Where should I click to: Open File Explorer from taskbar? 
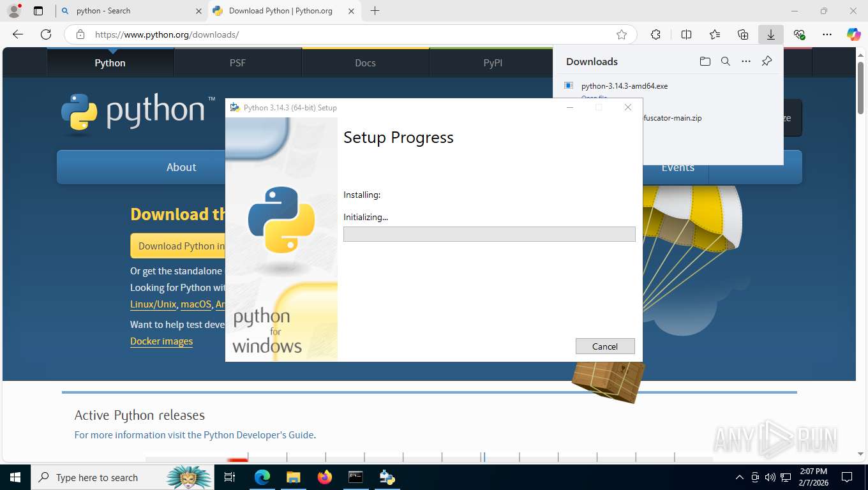pyautogui.click(x=294, y=477)
